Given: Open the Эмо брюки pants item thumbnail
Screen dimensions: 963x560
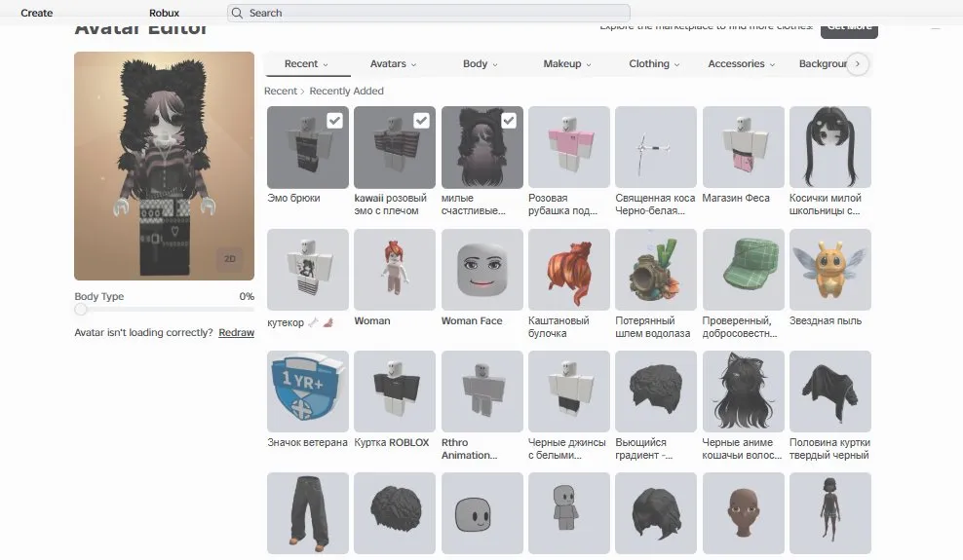Looking at the screenshot, I should click(308, 147).
